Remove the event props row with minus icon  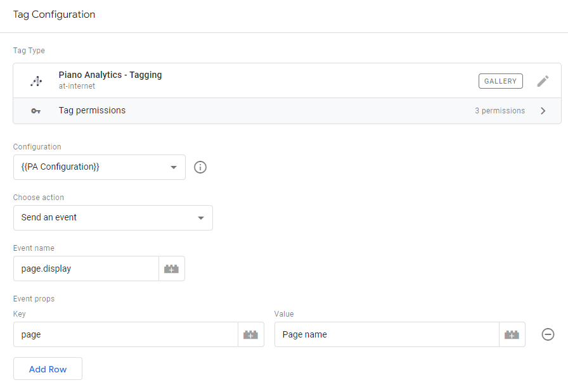[548, 334]
